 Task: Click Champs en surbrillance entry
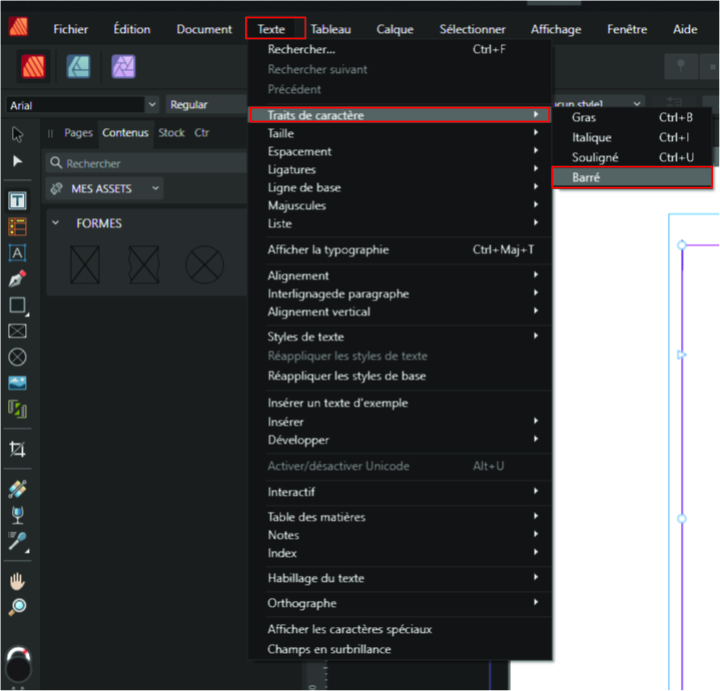[x=399, y=649]
